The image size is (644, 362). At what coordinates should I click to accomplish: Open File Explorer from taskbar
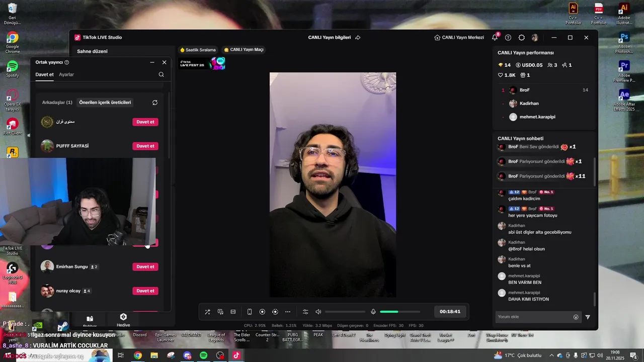point(154,355)
